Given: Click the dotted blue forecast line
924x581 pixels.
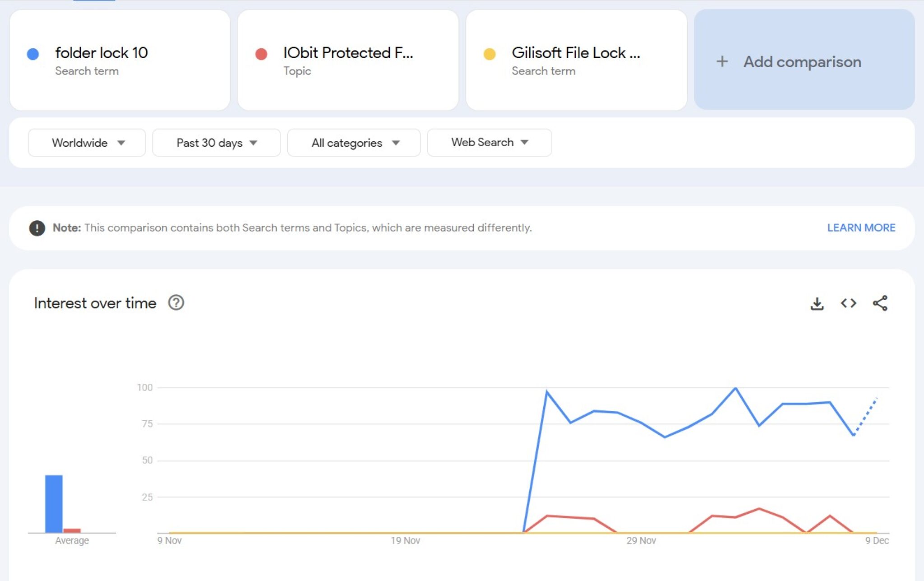Looking at the screenshot, I should tap(865, 417).
